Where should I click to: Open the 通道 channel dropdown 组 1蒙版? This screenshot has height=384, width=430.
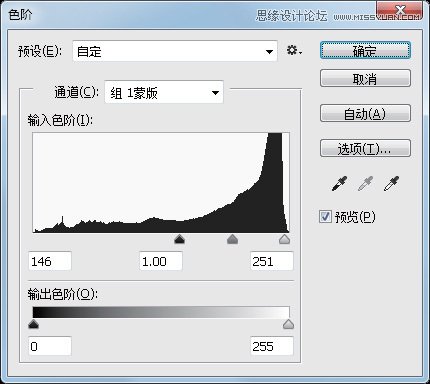[164, 92]
